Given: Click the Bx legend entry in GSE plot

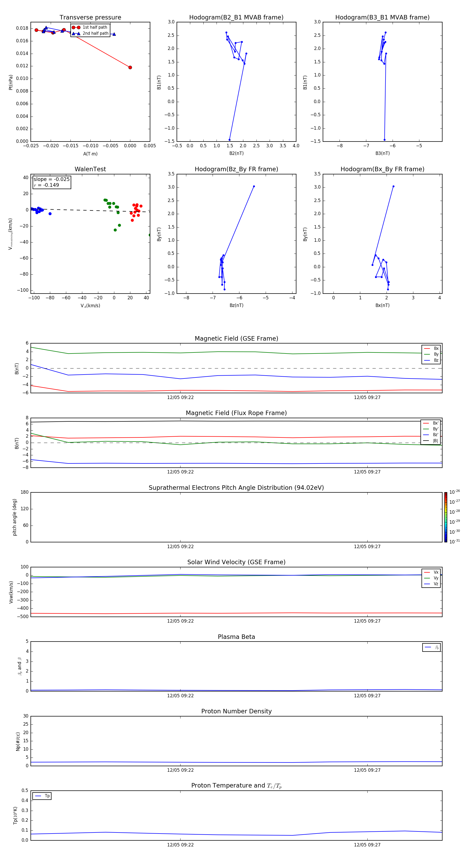Looking at the screenshot, I should [x=431, y=349].
